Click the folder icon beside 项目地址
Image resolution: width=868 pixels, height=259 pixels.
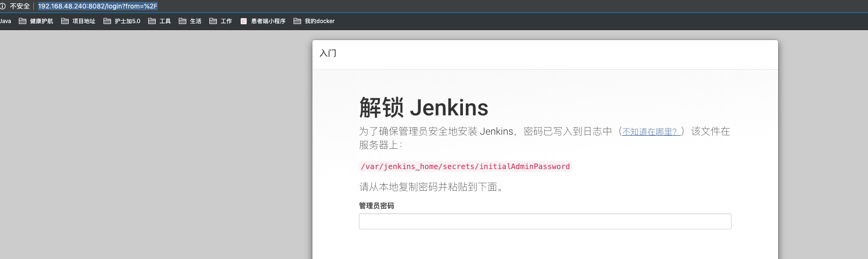[x=65, y=21]
